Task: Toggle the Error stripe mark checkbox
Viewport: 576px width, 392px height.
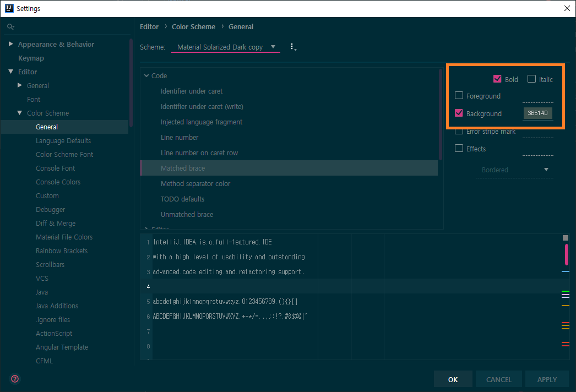Action: tap(459, 131)
